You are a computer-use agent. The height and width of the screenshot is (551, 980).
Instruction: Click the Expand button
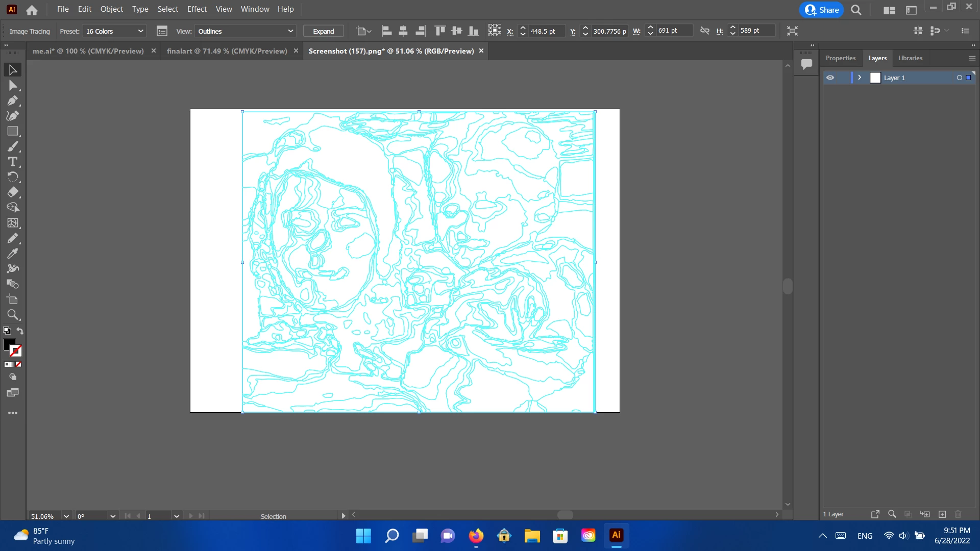point(323,31)
